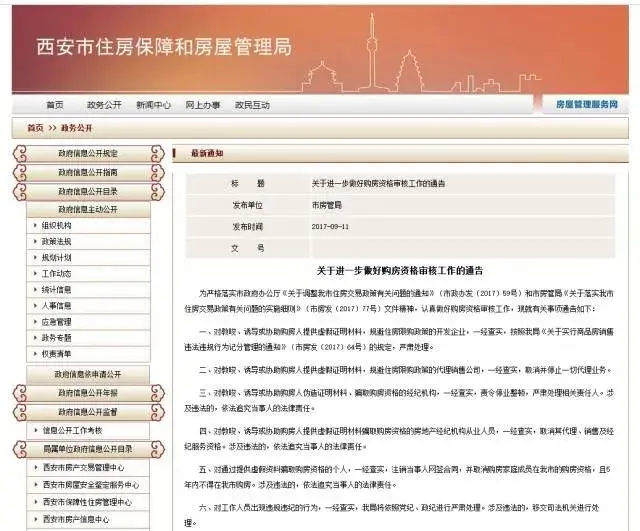Viewport: 640px width, 531px height.
Task: Open the 新闻中心 navigation menu item
Action: click(153, 105)
